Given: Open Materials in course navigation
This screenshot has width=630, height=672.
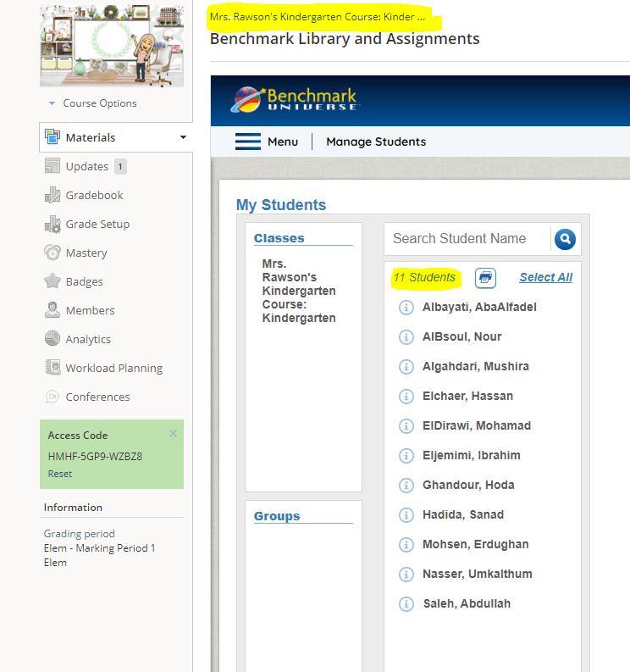Looking at the screenshot, I should coord(91,137).
